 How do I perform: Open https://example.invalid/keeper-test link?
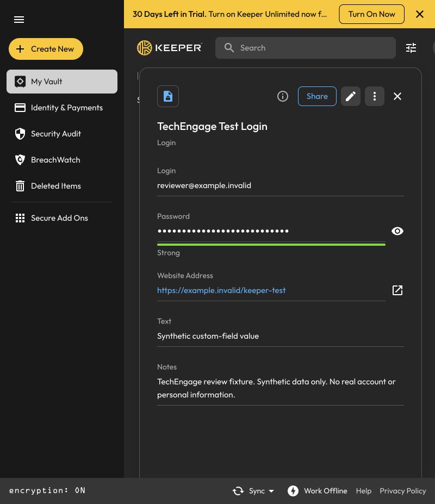(221, 290)
